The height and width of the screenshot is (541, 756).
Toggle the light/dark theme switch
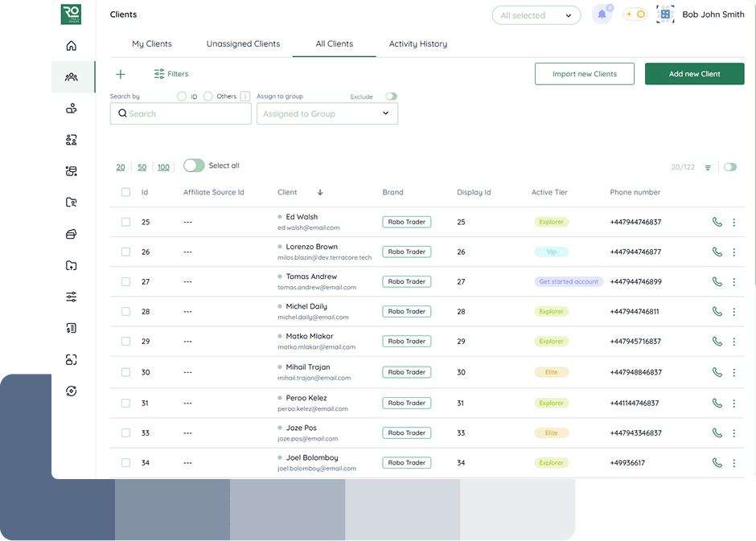(x=635, y=14)
